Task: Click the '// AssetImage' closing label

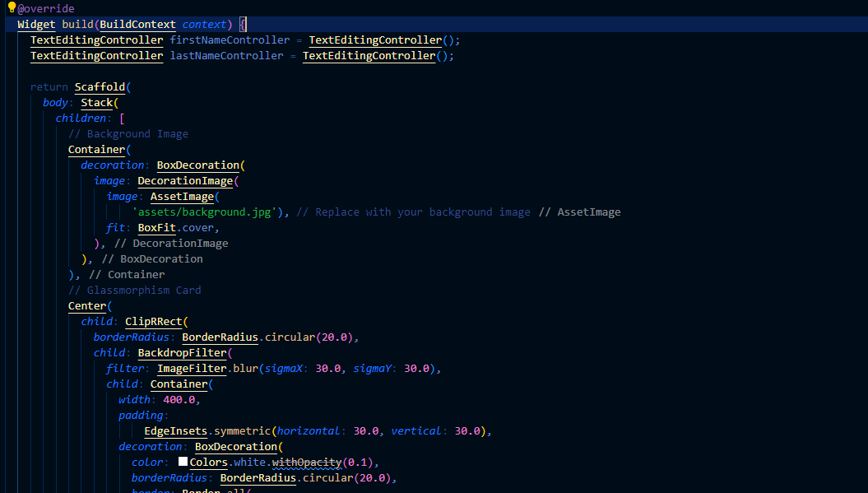Action: pyautogui.click(x=580, y=212)
